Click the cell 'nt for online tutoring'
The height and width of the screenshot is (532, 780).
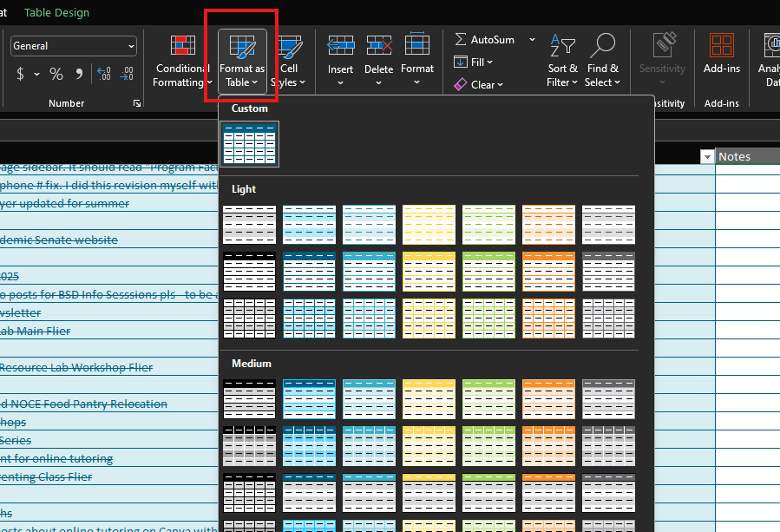point(56,458)
